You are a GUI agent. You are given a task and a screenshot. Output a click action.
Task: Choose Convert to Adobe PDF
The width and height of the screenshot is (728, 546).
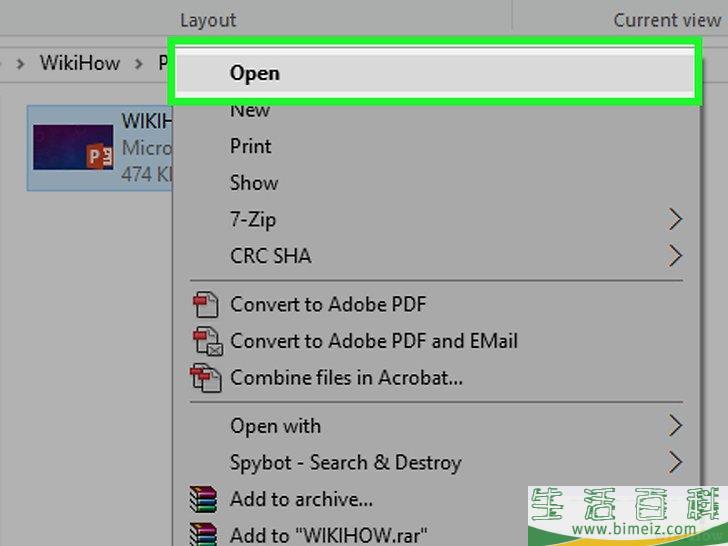click(x=328, y=305)
